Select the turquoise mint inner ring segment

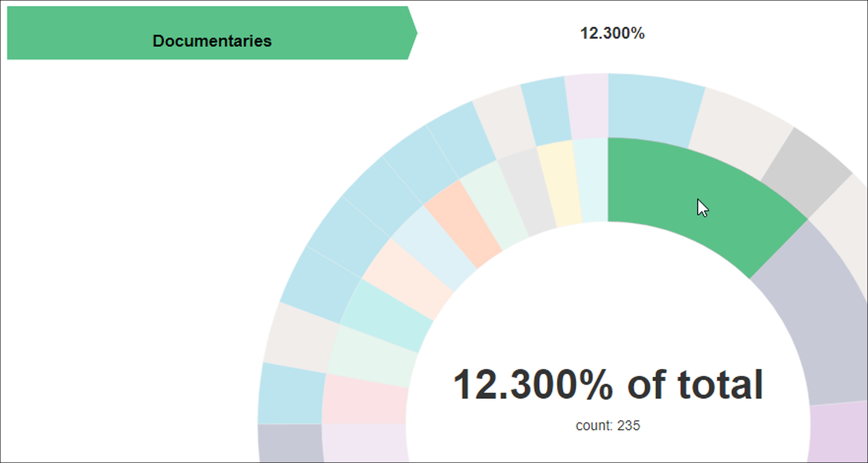coord(387,315)
